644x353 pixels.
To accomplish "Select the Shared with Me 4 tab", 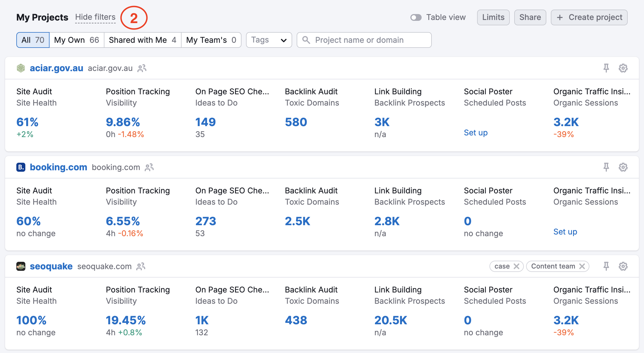I will coord(143,40).
